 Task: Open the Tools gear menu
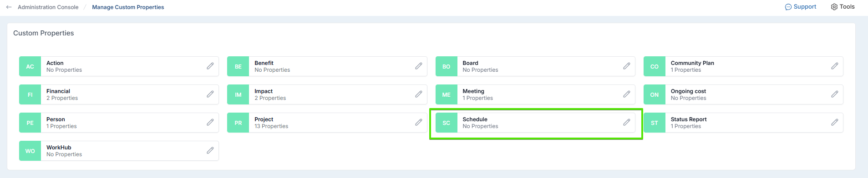843,7
